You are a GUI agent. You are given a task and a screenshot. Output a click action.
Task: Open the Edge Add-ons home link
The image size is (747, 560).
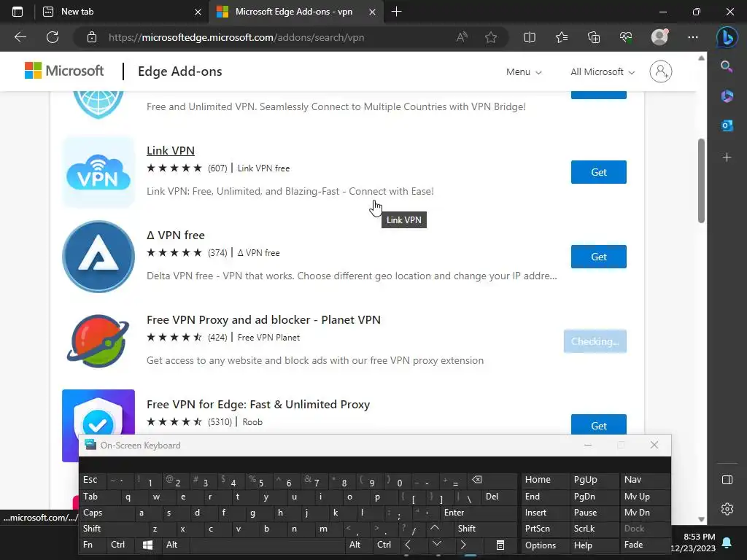click(x=179, y=71)
